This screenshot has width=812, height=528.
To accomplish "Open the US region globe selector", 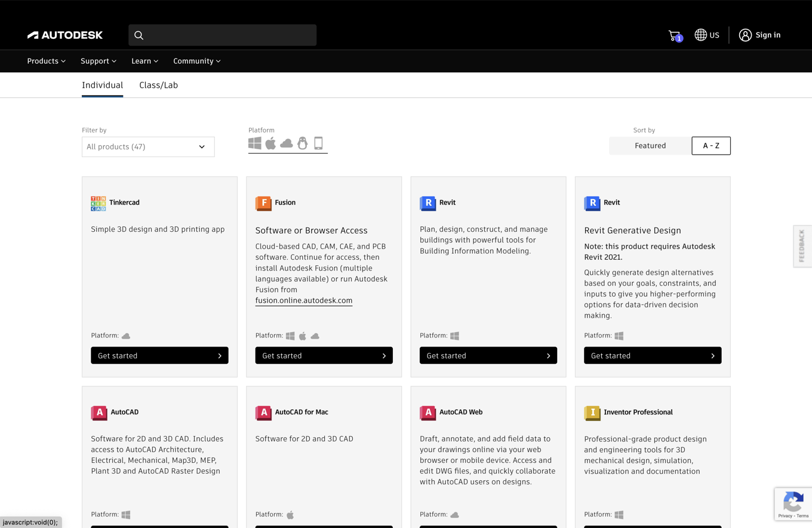I will click(x=707, y=35).
